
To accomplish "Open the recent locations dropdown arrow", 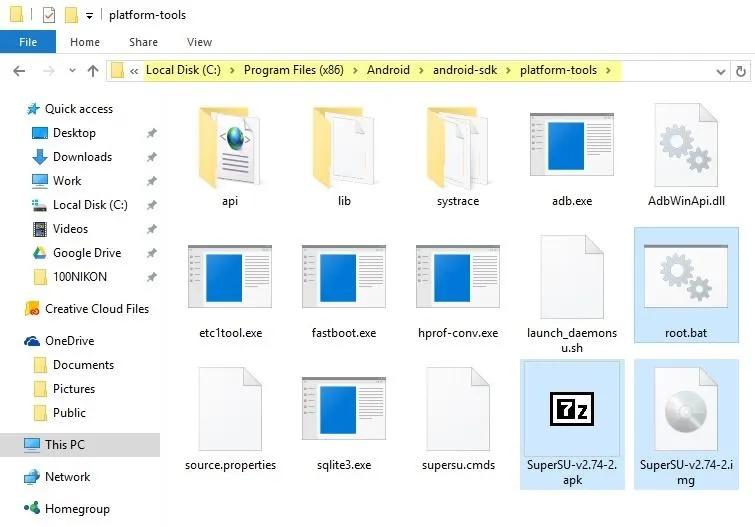I will click(x=72, y=71).
